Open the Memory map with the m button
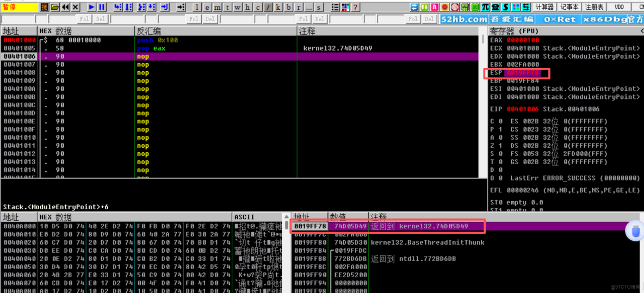Image resolution: width=644 pixels, height=293 pixels. 217,8
